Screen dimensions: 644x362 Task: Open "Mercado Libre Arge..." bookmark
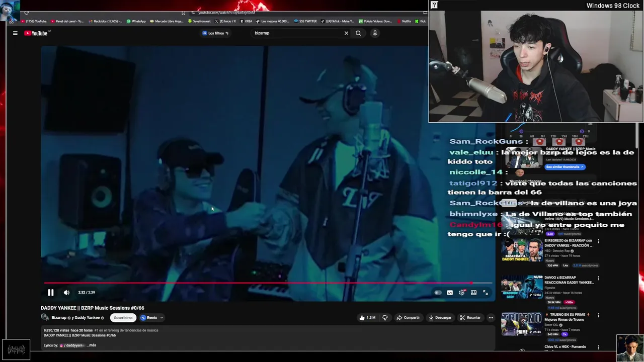tap(167, 21)
